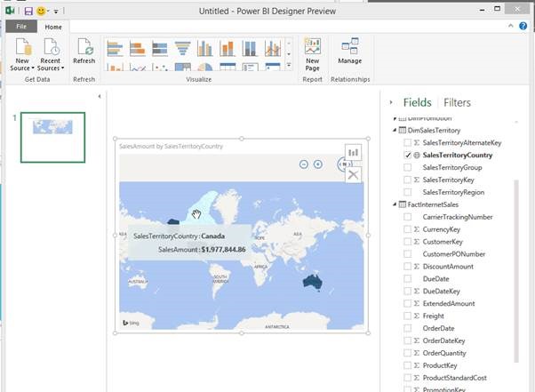This screenshot has height=392, width=535.
Task: Switch to the Home ribbon tab
Action: [x=53, y=27]
